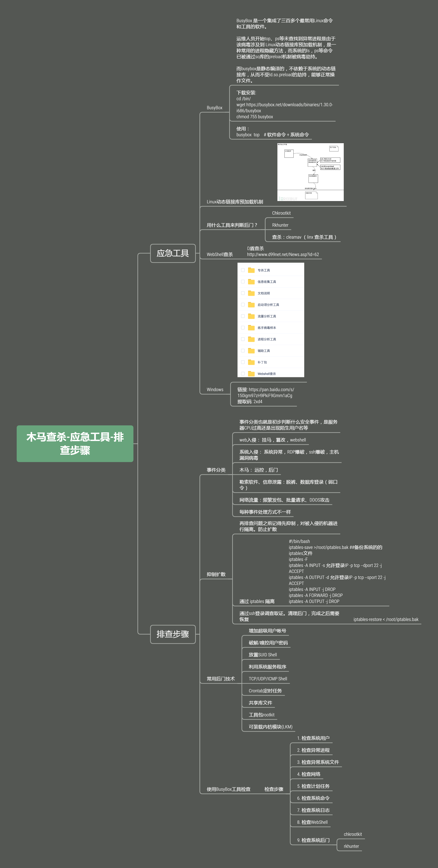Click the Rkhunter tool node
This screenshot has width=438, height=868.
click(x=280, y=225)
